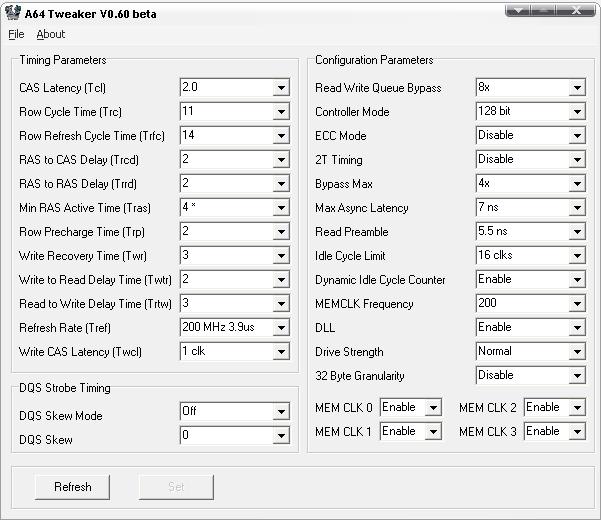Open the Controller Mode dropdown
This screenshot has height=520, width=601.
(x=531, y=112)
